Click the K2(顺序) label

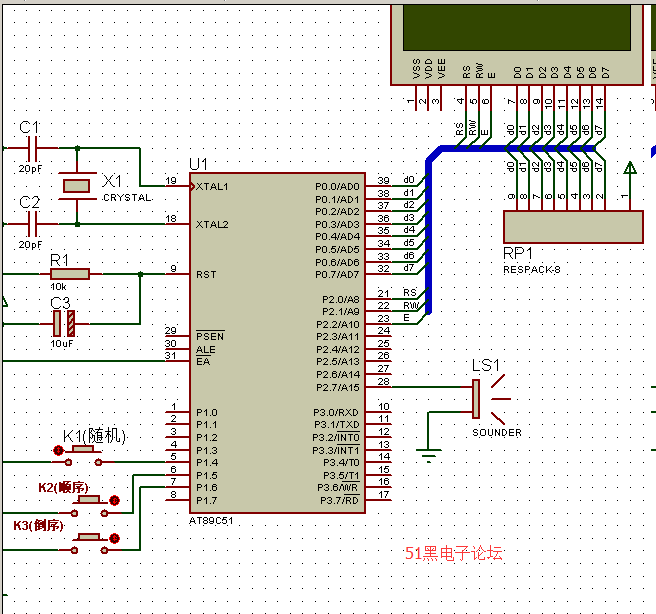[64, 487]
